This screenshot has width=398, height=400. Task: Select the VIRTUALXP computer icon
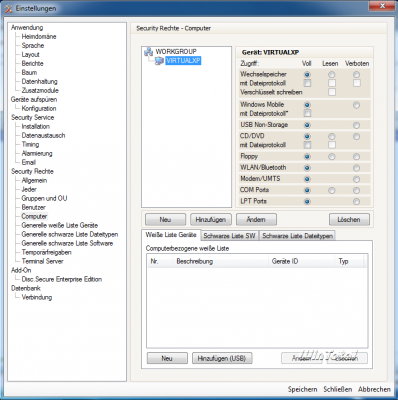pos(159,61)
